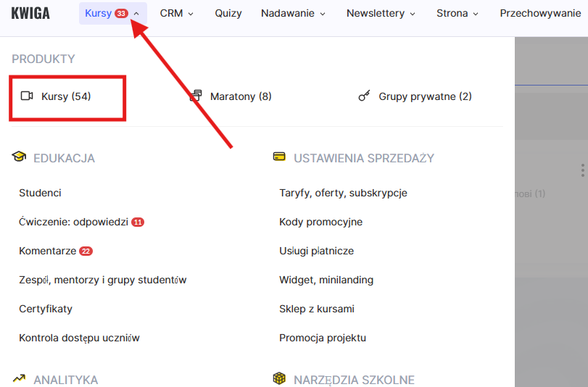
Task: Open the Studenci link
Action: click(40, 193)
